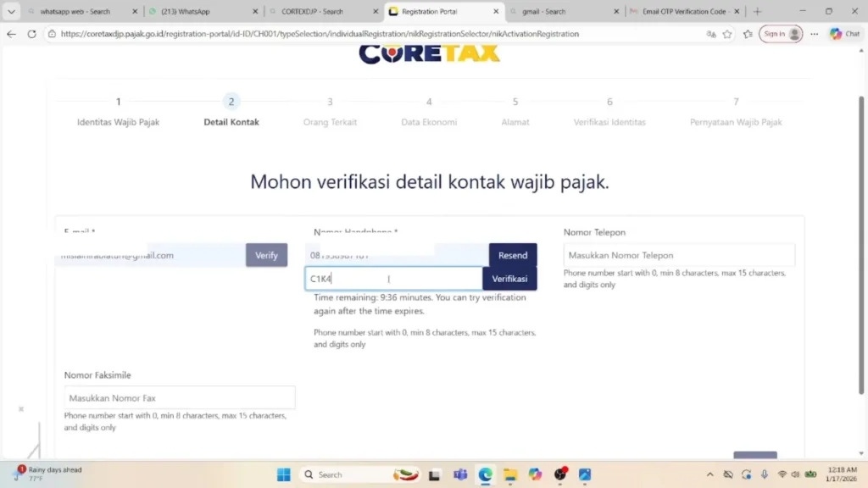
Task: Select step 5 Alamat
Action: coord(515,112)
